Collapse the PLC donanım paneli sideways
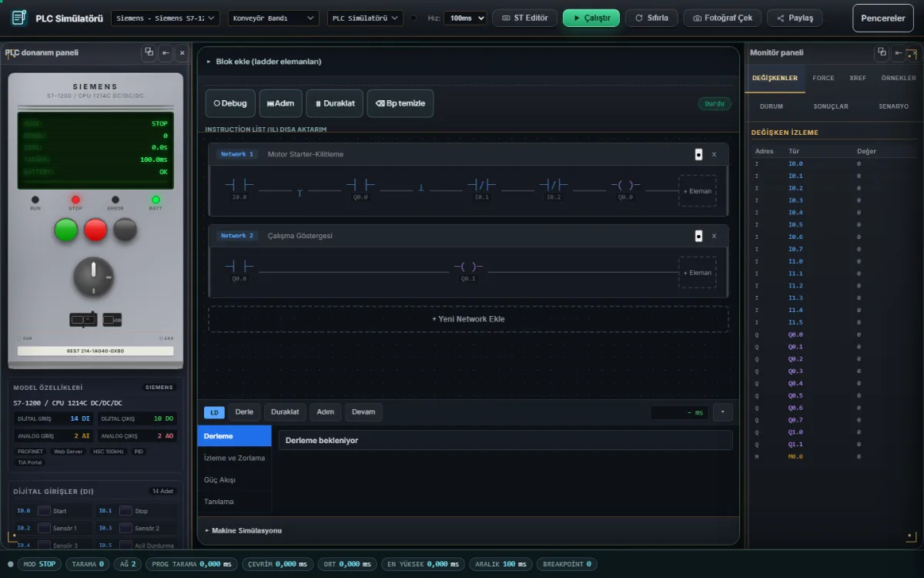Image resolution: width=924 pixels, height=578 pixels. pos(166,52)
